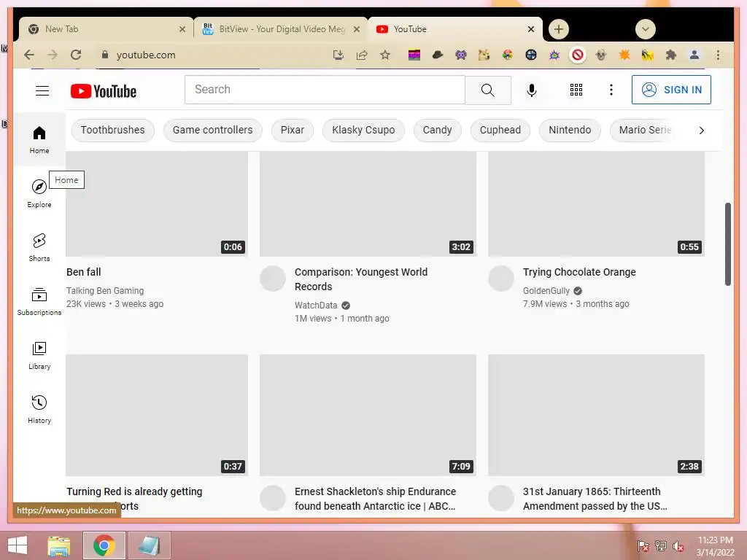747x560 pixels.
Task: Click the muted volume tray icon
Action: click(678, 545)
